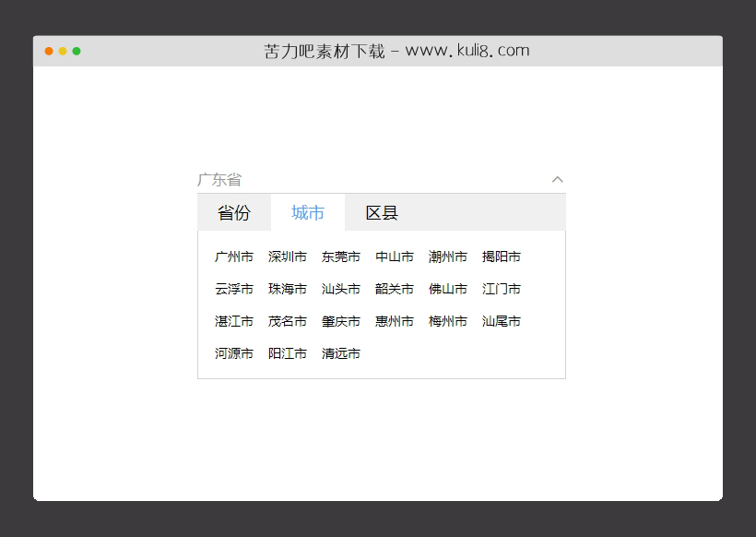Pick 汕头市 as the city

(x=340, y=289)
